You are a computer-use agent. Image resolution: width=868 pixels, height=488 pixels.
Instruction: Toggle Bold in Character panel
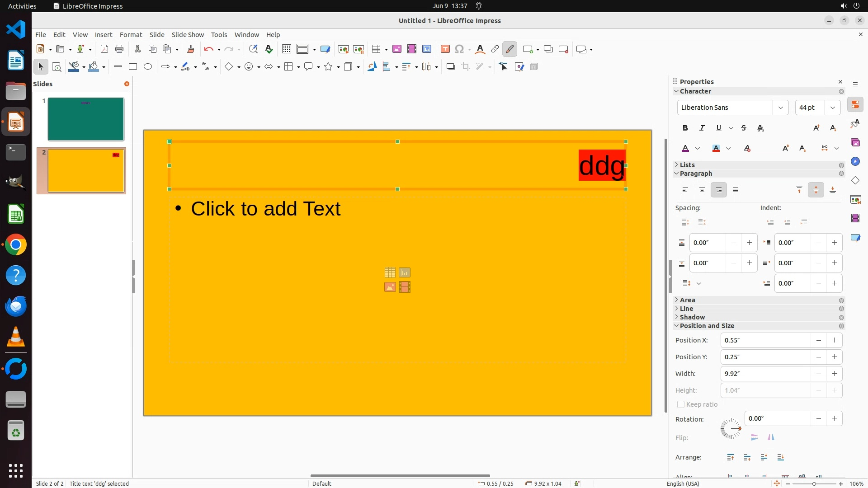[685, 128]
